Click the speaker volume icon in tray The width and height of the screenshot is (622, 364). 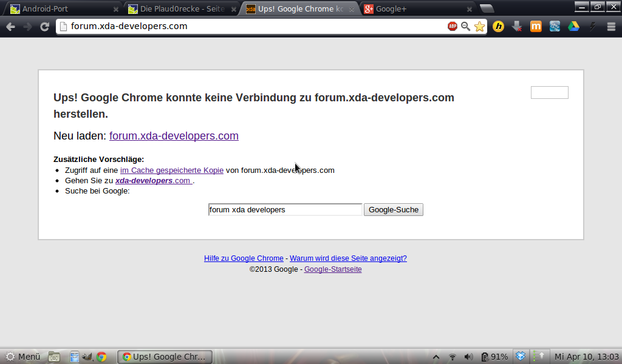pos(468,356)
